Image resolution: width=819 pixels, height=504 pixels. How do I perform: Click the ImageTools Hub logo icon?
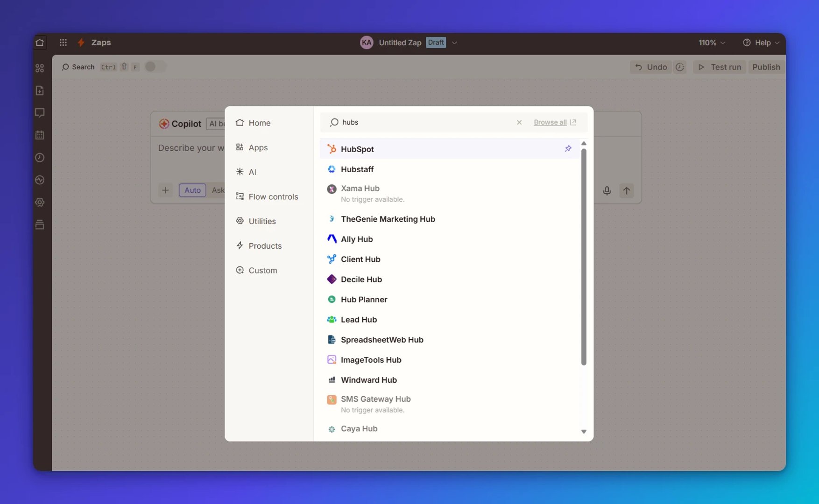(x=332, y=360)
